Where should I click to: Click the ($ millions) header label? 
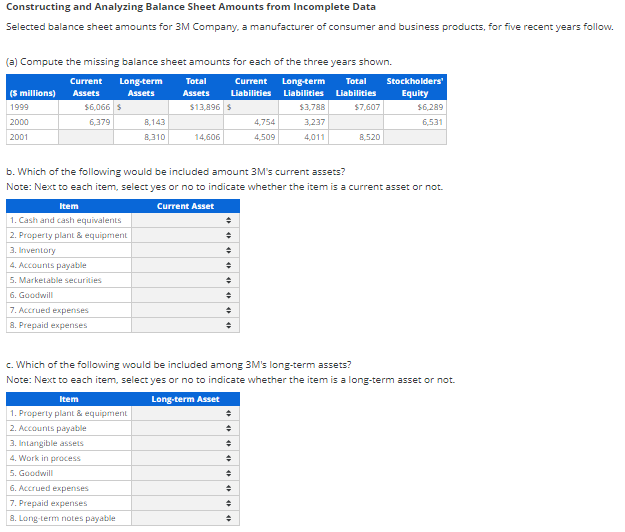click(x=33, y=93)
